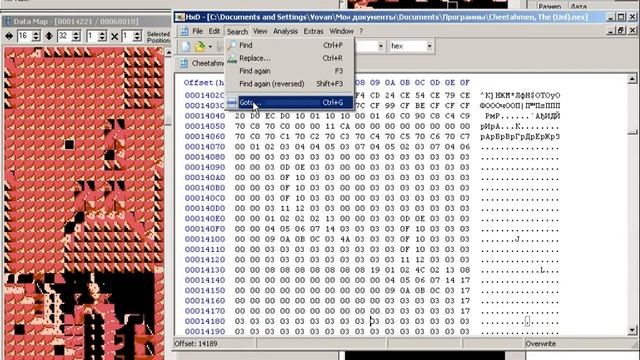The width and height of the screenshot is (640, 360).
Task: Click byte 4A in row 00014100
Action: pos(345,239)
